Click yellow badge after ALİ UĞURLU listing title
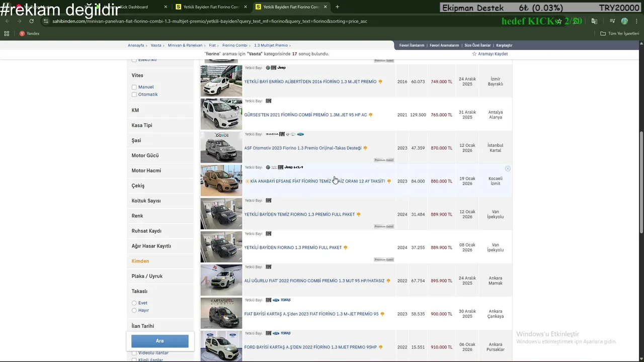644x362 pixels. [388, 281]
